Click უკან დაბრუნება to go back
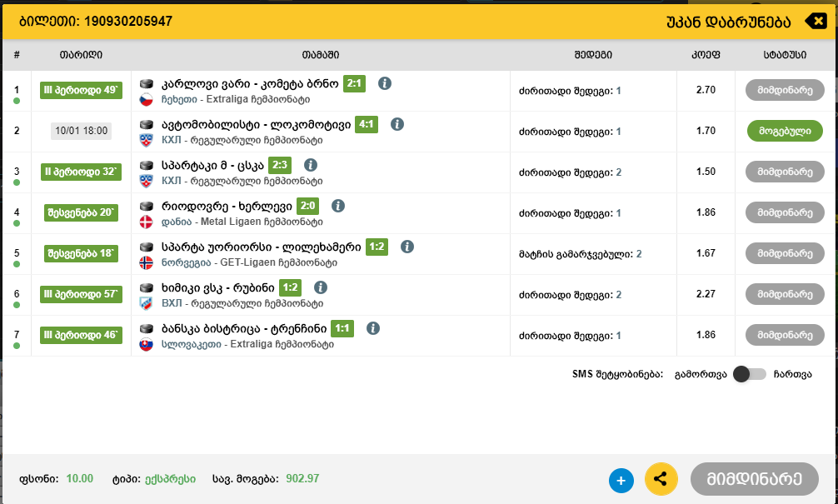The image size is (838, 504). pos(728,22)
